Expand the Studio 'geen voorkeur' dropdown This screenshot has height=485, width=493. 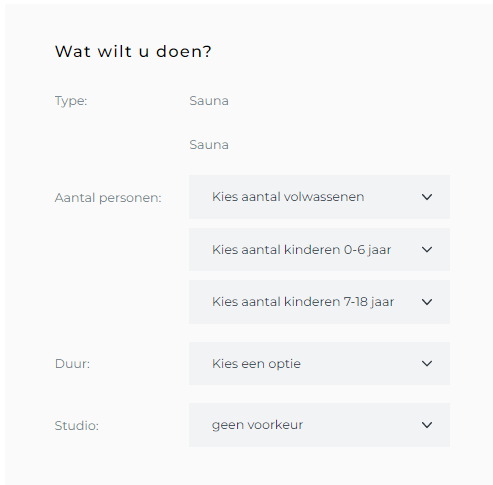click(319, 425)
